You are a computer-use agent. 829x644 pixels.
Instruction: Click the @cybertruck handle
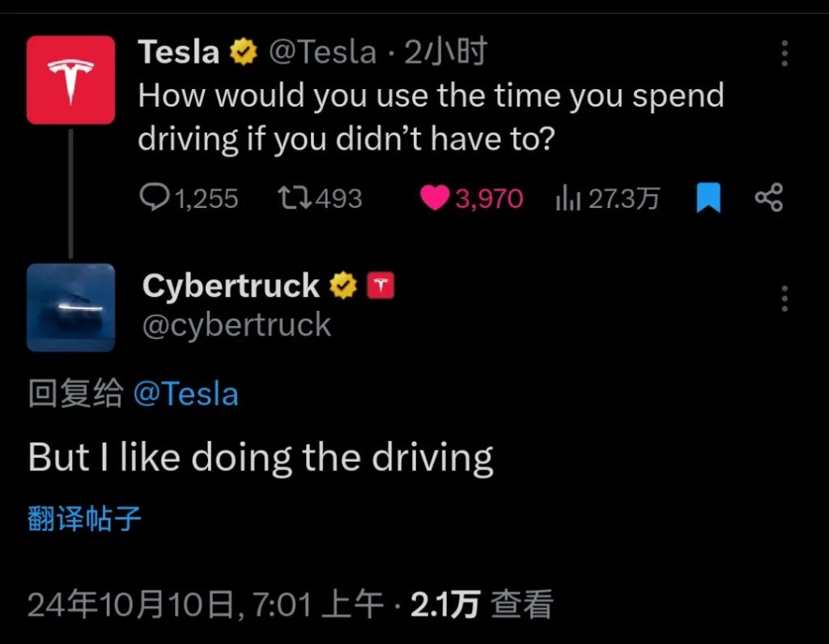(x=236, y=325)
